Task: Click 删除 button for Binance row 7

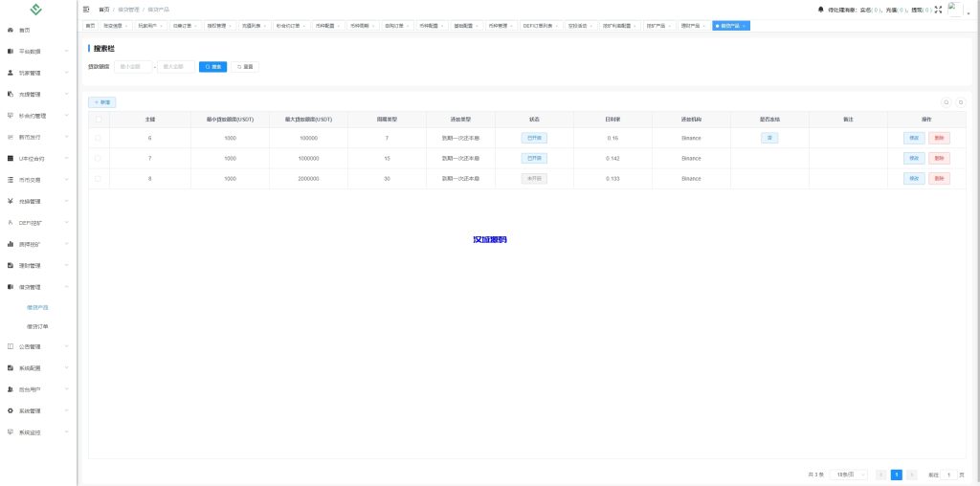Action: [x=939, y=158]
